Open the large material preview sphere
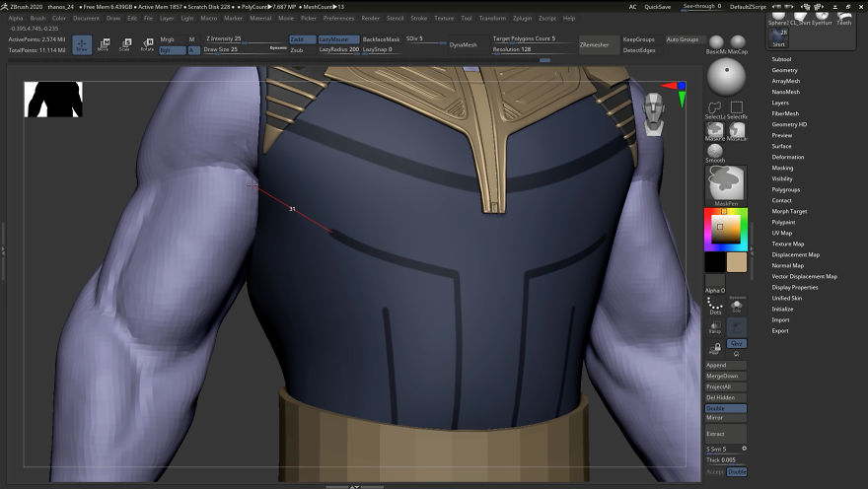This screenshot has height=489, width=868. pyautogui.click(x=726, y=77)
